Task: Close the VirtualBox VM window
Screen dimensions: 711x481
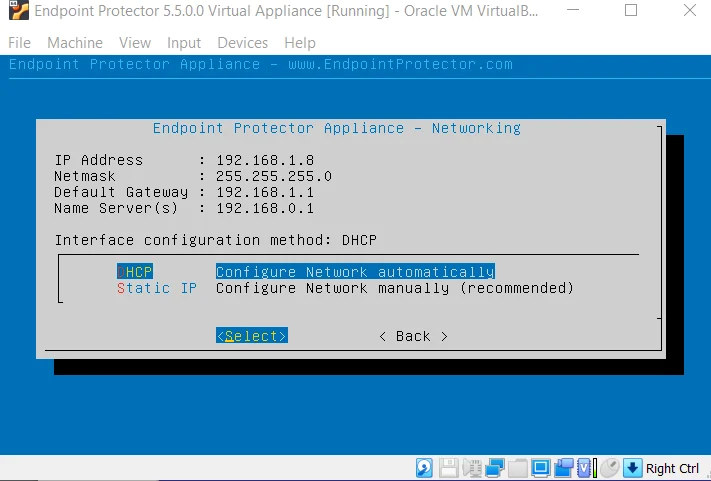Action: click(x=690, y=10)
